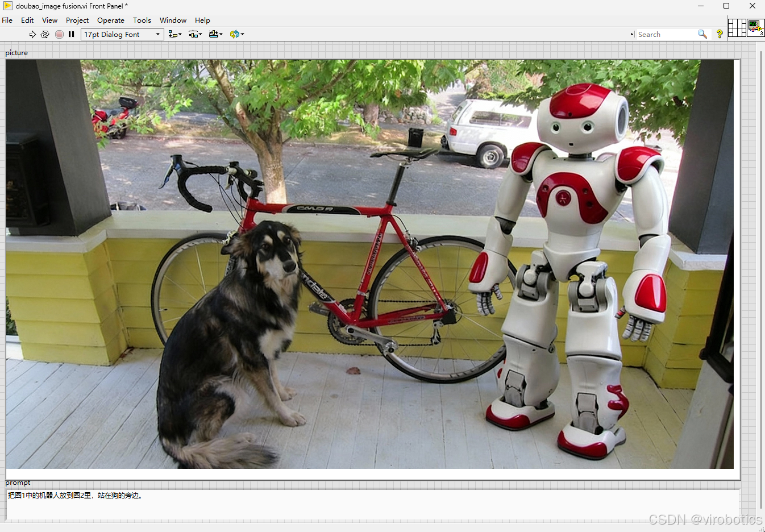Maximize the Front Panel window

726,6
